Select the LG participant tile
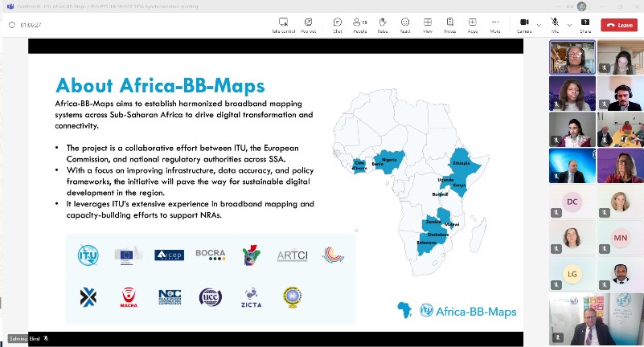This screenshot has height=347, width=644. click(x=572, y=274)
